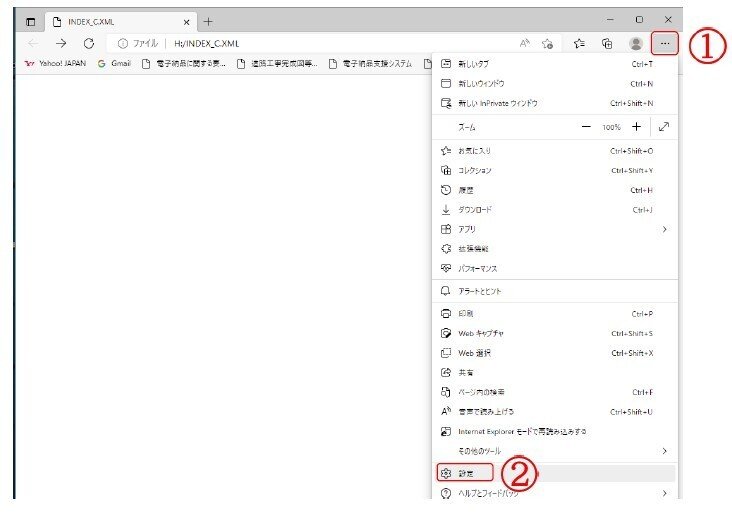The image size is (732, 524).
Task: Open お気に入り from the menu
Action: click(555, 151)
